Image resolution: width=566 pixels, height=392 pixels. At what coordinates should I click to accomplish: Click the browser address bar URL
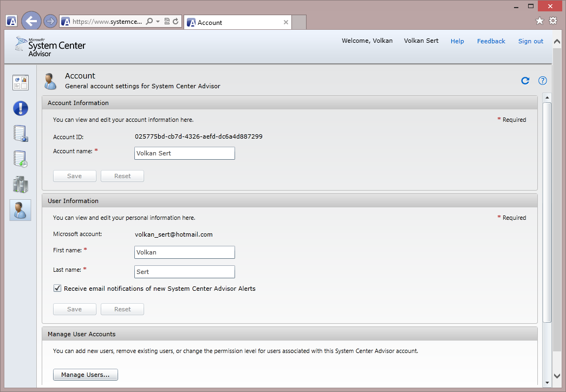[x=107, y=22]
